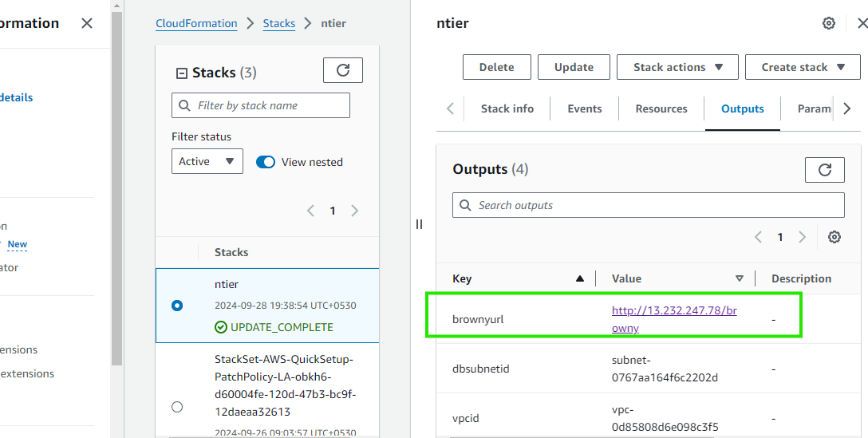Click the Description column header
The image size is (868, 438).
coord(801,278)
